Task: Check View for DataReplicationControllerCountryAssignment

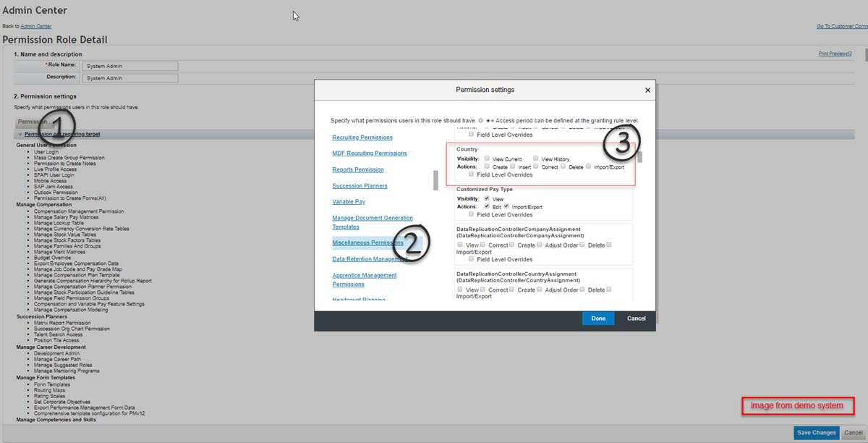Action: click(x=460, y=289)
